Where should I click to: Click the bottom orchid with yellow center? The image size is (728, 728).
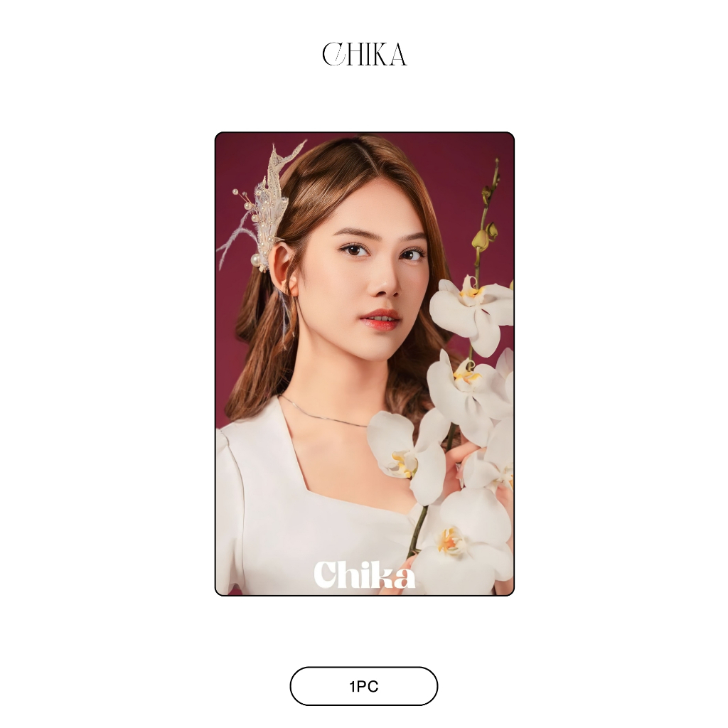coord(457,548)
